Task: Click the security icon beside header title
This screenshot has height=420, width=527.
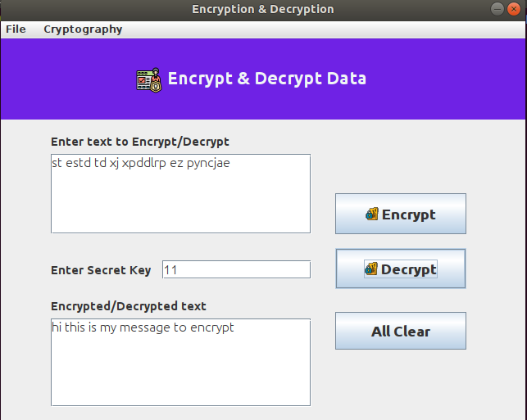Action: pos(149,80)
